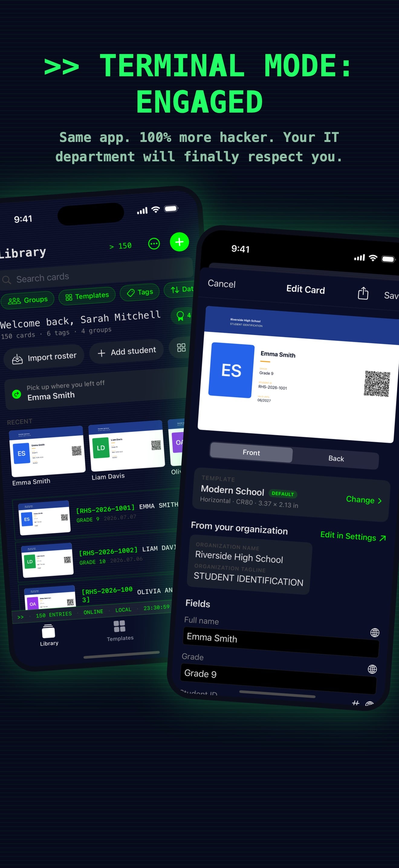Open Liam Davis recent card thumbnail
Screen dimensions: 399x868
click(x=127, y=446)
